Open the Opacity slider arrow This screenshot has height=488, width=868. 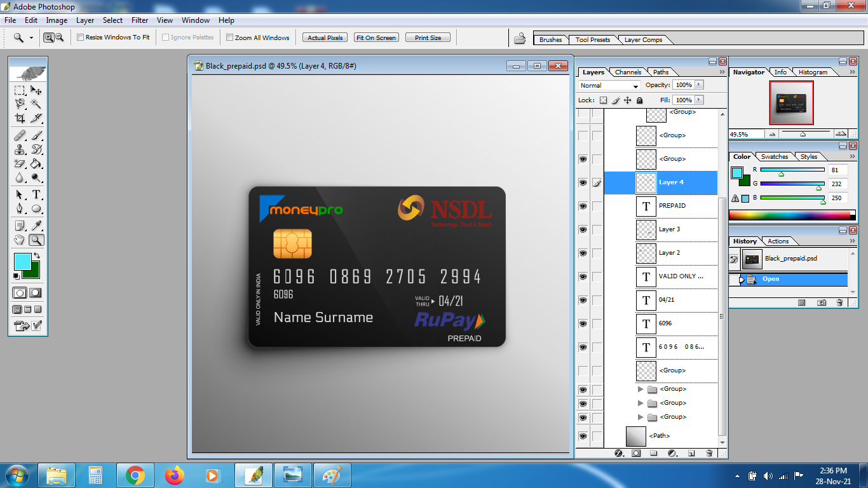coord(699,85)
